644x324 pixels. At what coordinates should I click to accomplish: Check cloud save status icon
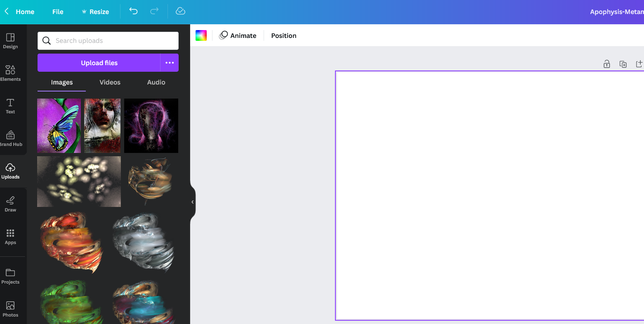point(180,11)
